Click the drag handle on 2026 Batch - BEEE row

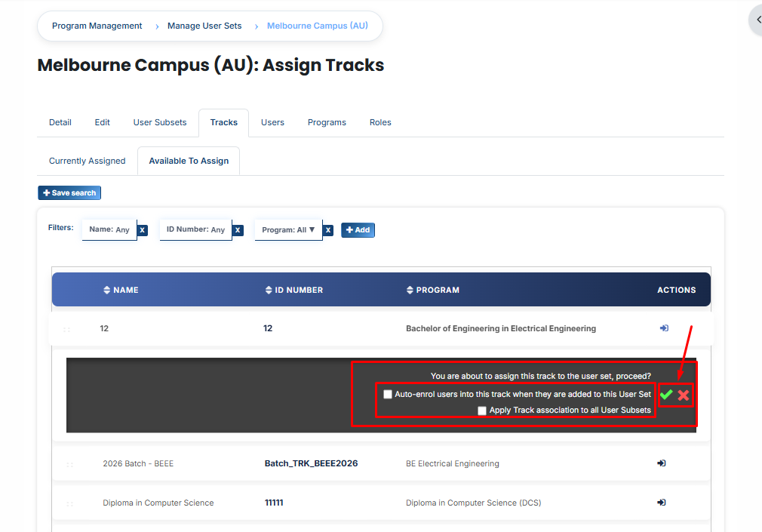tap(69, 465)
